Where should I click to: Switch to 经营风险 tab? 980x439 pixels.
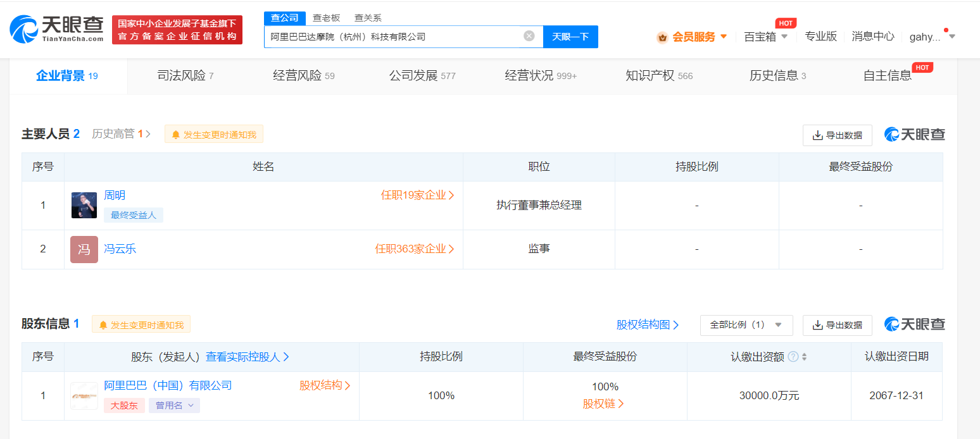click(x=304, y=76)
